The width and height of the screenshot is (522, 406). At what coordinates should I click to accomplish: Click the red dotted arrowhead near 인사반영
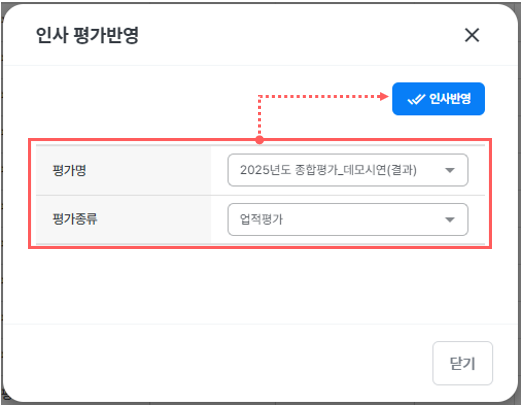(384, 97)
